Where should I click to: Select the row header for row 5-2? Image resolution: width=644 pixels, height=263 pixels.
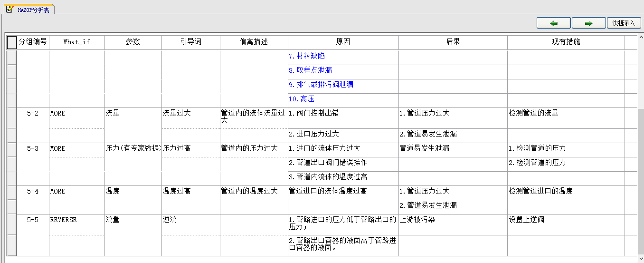(12, 118)
